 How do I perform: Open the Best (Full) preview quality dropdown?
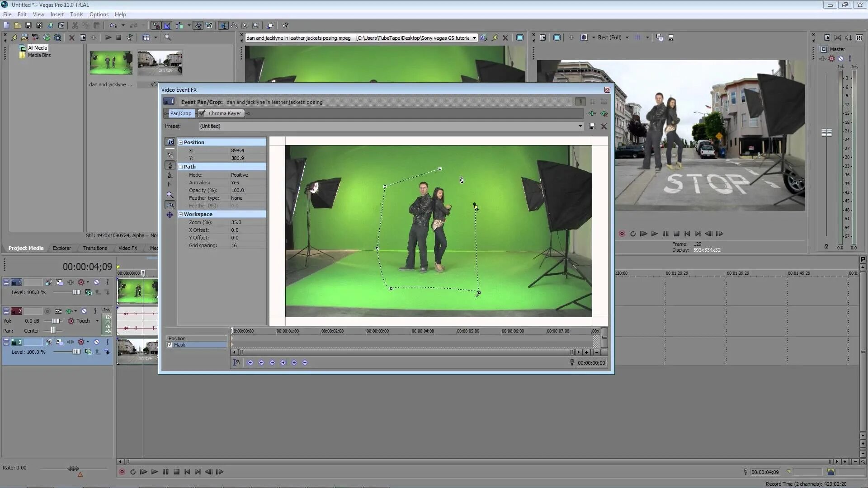627,38
